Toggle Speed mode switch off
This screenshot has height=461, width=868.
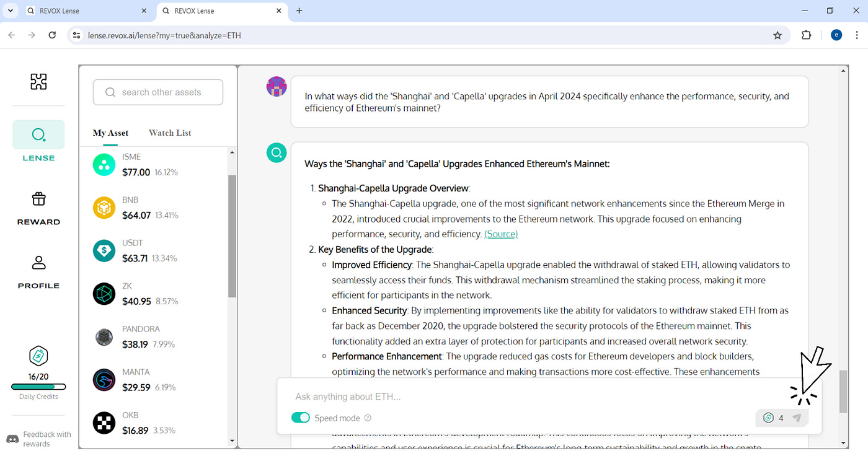click(301, 418)
